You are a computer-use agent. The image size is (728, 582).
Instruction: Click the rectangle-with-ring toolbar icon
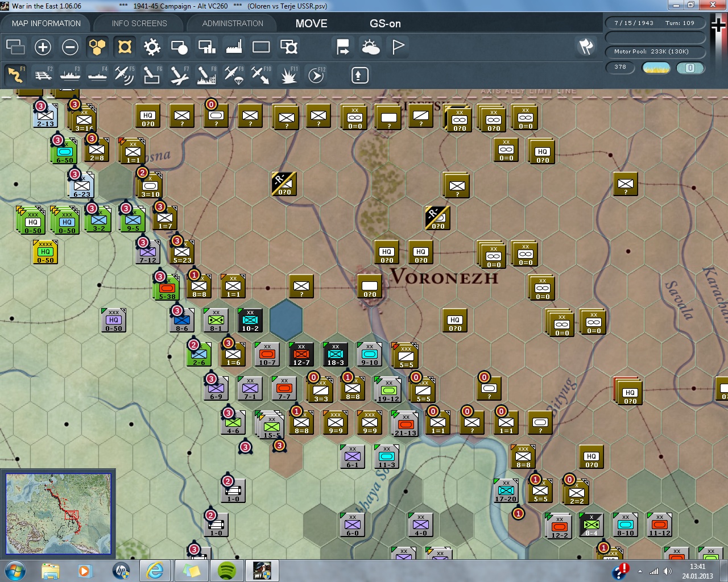tap(289, 47)
